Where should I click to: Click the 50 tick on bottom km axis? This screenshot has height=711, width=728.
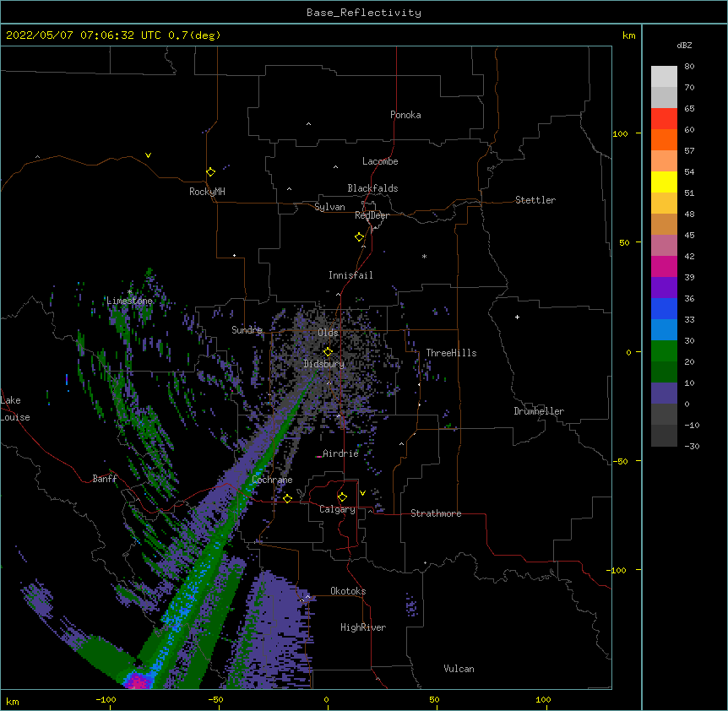pos(434,699)
